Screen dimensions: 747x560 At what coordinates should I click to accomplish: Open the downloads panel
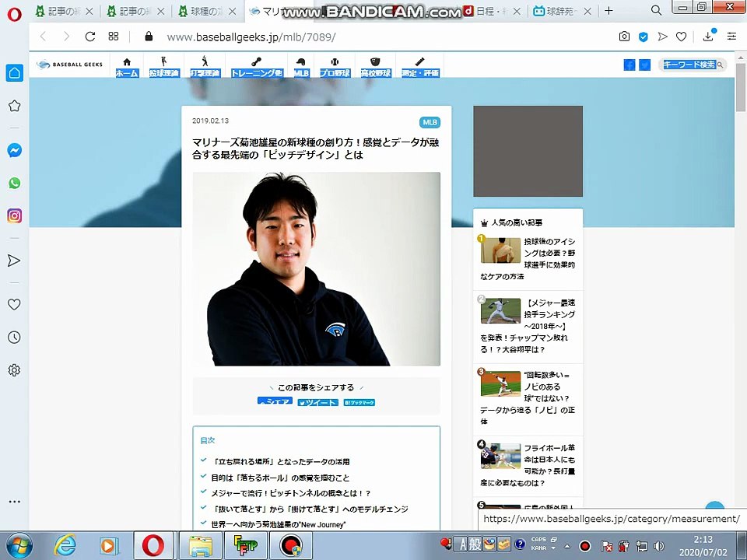(708, 37)
